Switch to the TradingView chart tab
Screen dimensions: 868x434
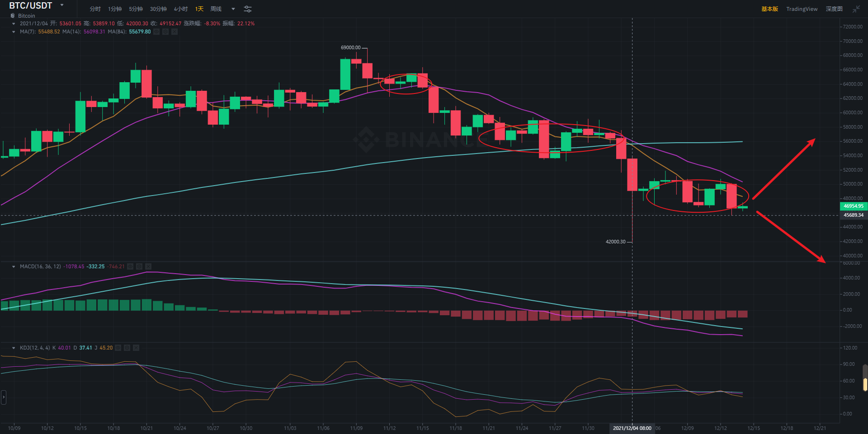point(802,9)
